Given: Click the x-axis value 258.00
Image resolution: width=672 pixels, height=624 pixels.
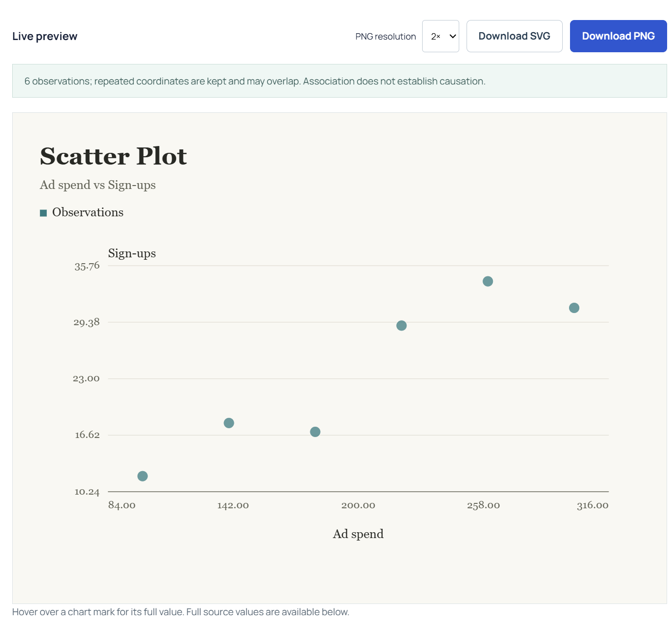Looking at the screenshot, I should point(483,505).
